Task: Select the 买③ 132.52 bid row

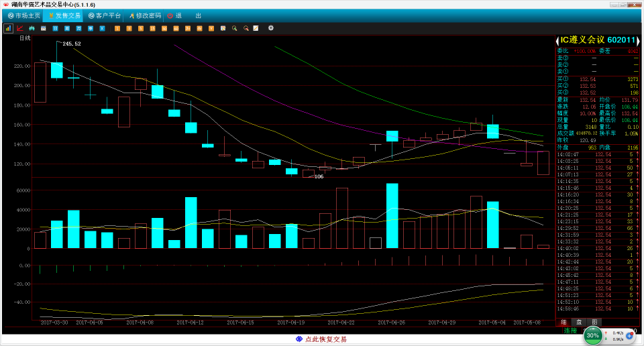Action: point(598,93)
